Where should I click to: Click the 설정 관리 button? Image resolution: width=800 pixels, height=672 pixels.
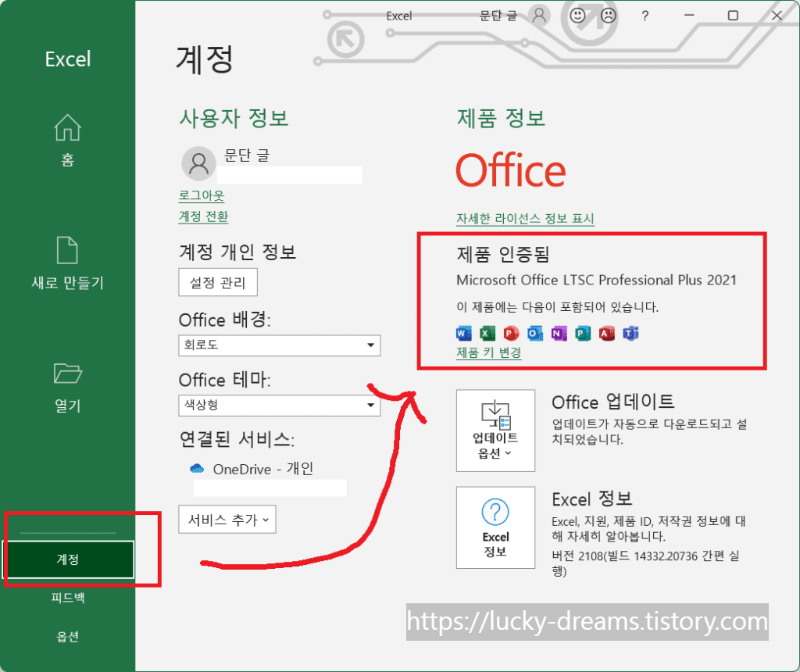point(218,282)
